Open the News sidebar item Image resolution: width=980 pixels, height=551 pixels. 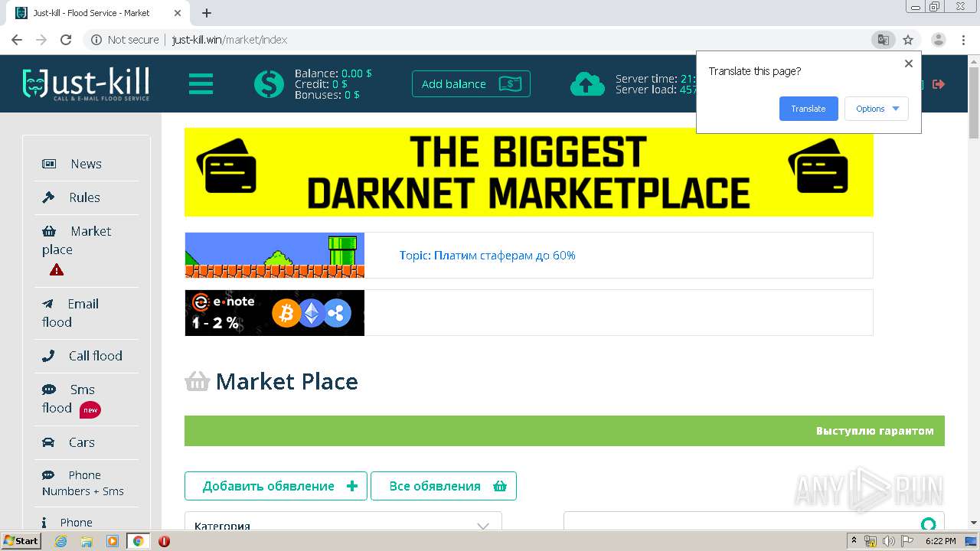pyautogui.click(x=86, y=164)
